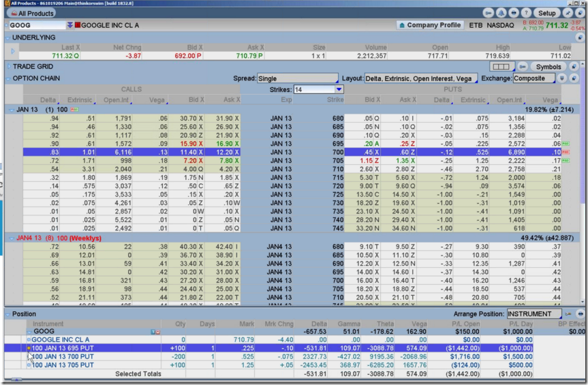Open the grid layout selector dropdown
This screenshot has width=588, height=385.
pos(501,67)
